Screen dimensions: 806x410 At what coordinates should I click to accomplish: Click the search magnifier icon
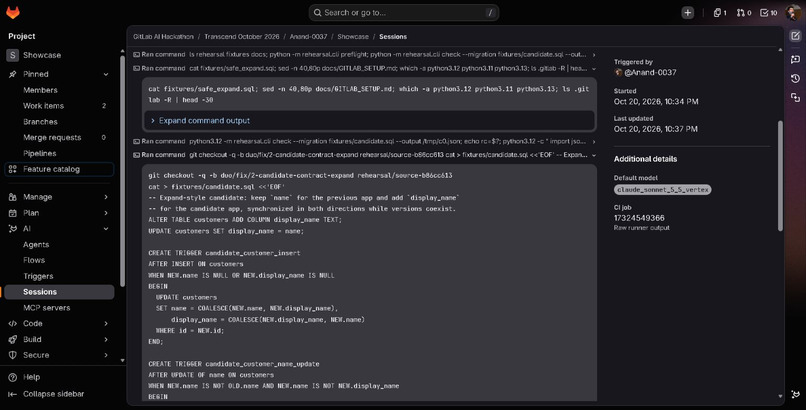coord(318,13)
